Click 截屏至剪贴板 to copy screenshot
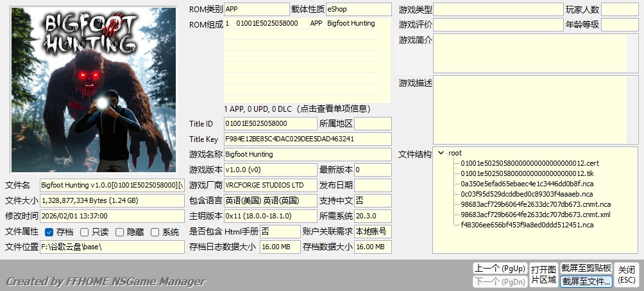 [586, 268]
